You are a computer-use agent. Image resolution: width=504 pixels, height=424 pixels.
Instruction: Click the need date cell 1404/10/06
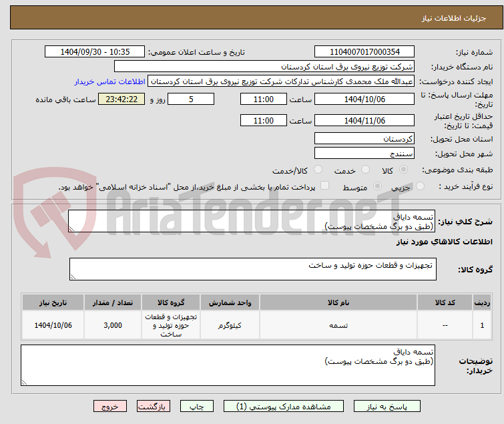(53, 325)
